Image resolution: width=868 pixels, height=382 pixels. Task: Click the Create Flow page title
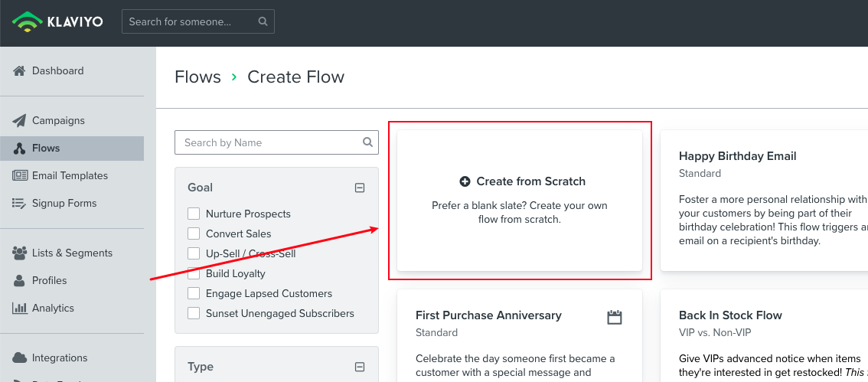[x=295, y=77]
